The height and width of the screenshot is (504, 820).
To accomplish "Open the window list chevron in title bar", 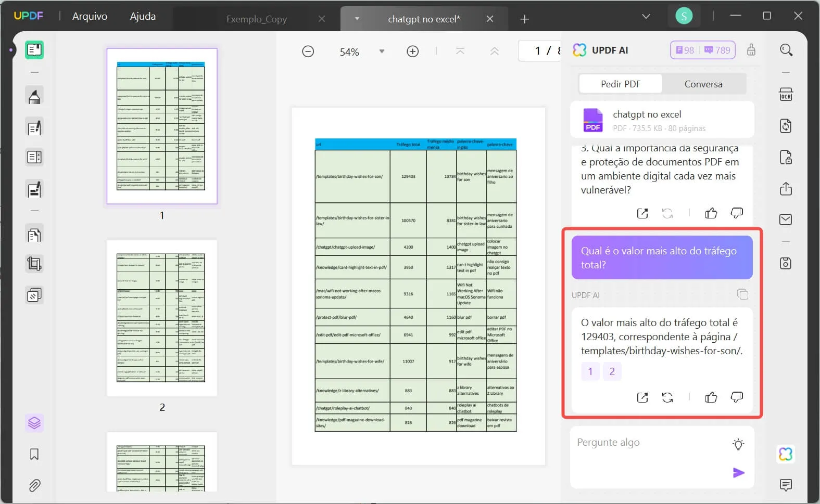I will coord(646,16).
